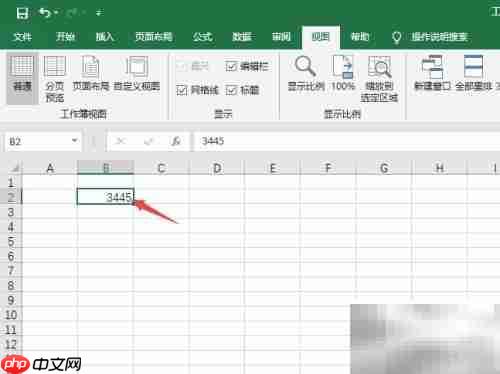The height and width of the screenshot is (374, 500).
Task: Click the Name Box showing B2
Action: click(x=37, y=142)
